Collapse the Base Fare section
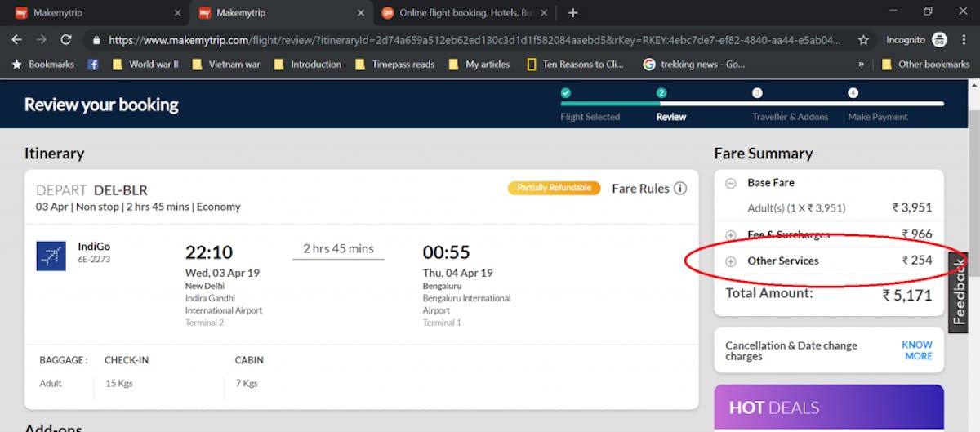980x432 pixels. coord(731,183)
